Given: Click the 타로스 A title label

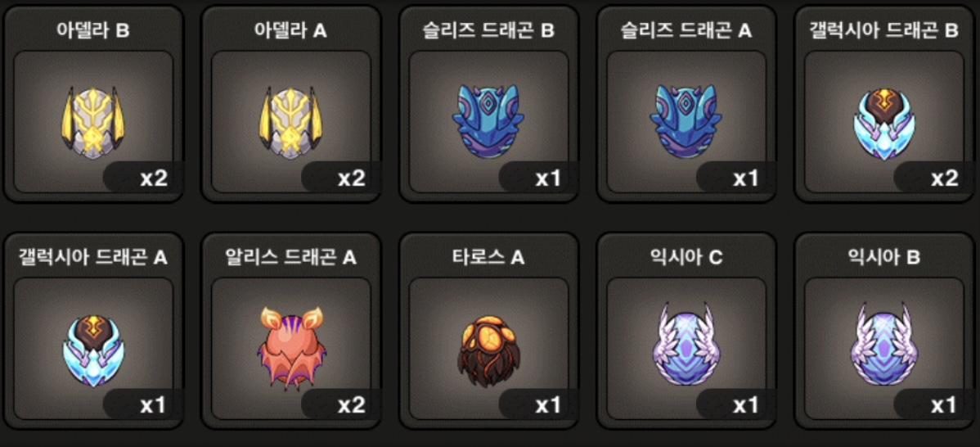Looking at the screenshot, I should click(488, 257).
